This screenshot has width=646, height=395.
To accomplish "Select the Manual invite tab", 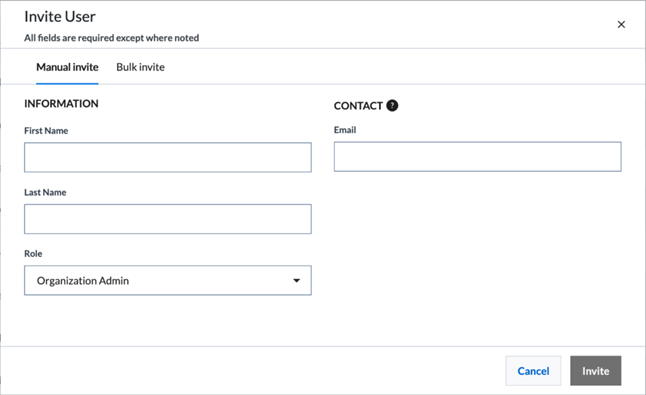I will [67, 67].
